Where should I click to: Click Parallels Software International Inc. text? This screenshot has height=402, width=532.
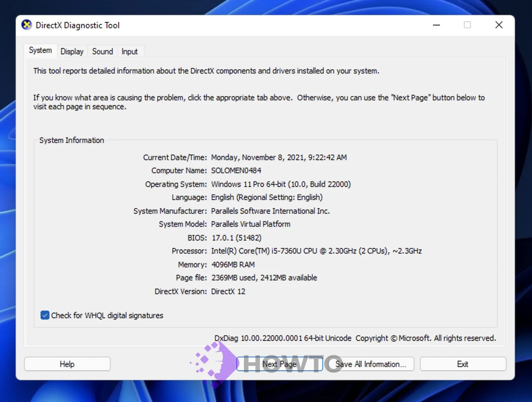click(270, 211)
